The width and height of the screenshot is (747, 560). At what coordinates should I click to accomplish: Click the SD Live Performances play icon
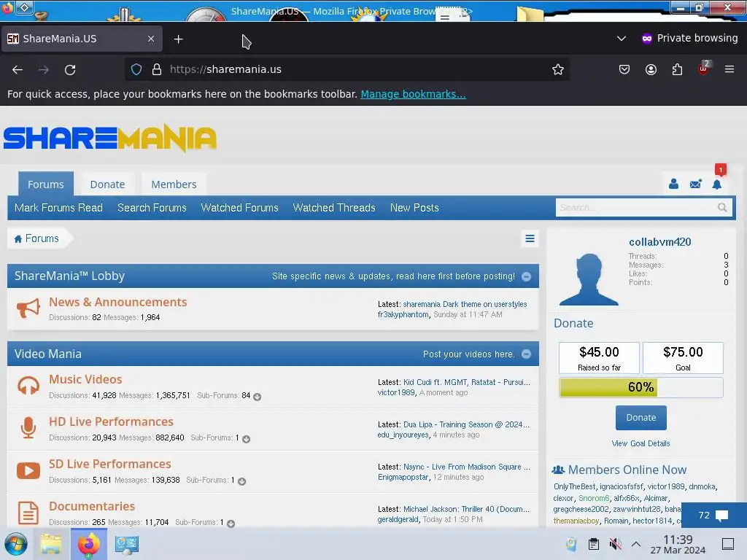click(x=28, y=470)
